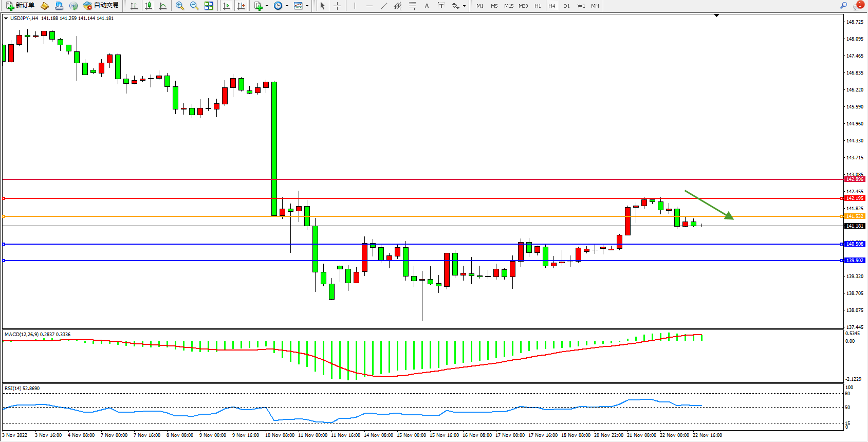This screenshot has height=442, width=868.
Task: Select the text label tool
Action: [x=441, y=6]
